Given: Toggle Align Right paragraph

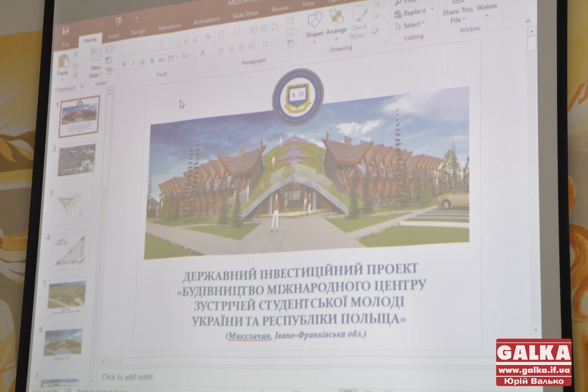Looking at the screenshot, I should pos(241,48).
